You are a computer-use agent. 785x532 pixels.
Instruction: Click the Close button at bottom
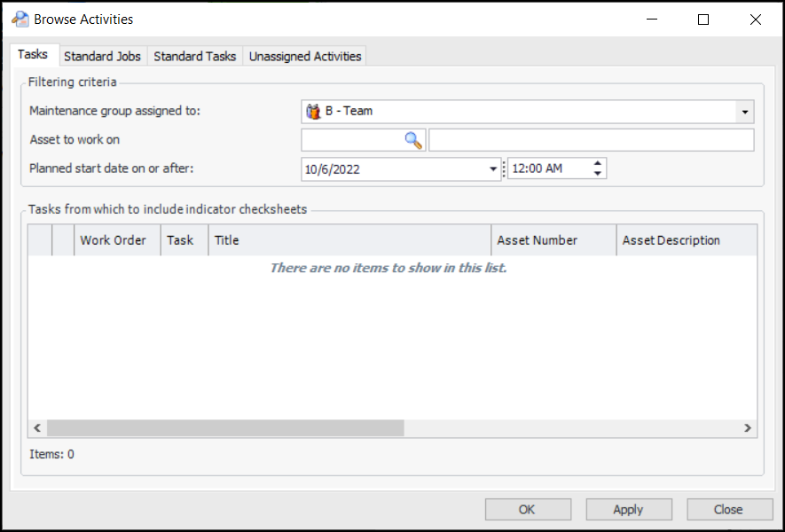[x=729, y=510]
